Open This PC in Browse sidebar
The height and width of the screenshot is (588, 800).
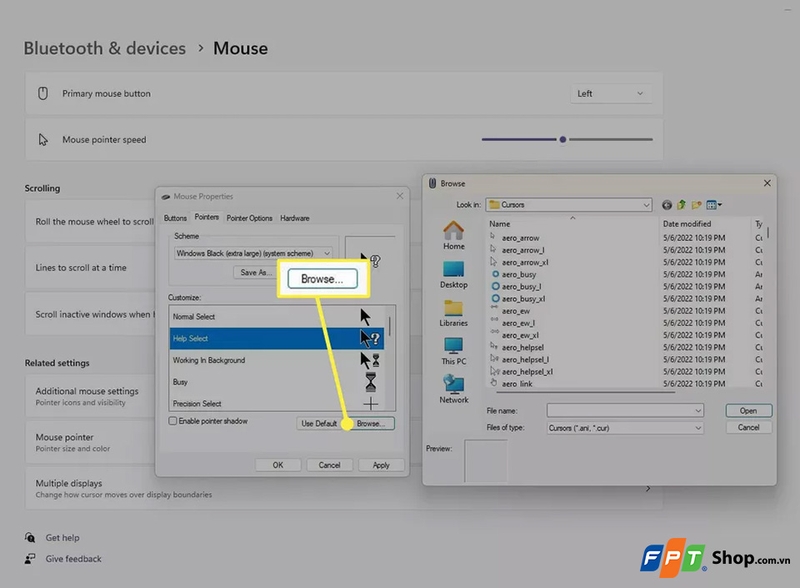pyautogui.click(x=454, y=351)
